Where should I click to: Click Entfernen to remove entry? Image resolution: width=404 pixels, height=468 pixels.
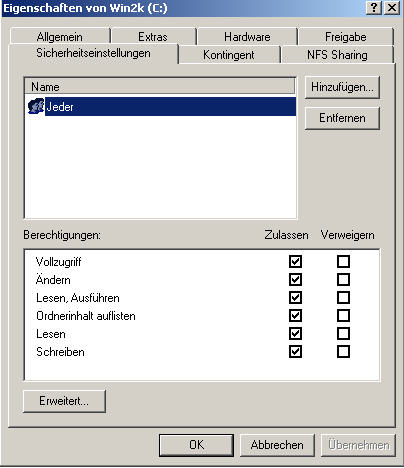(342, 118)
